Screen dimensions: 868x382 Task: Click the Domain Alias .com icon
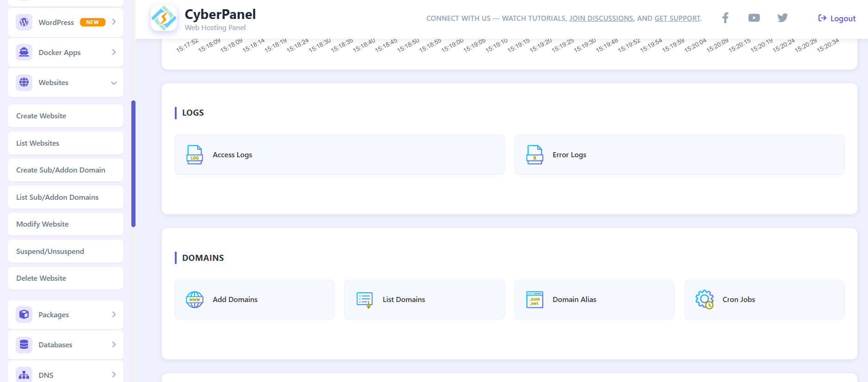535,300
